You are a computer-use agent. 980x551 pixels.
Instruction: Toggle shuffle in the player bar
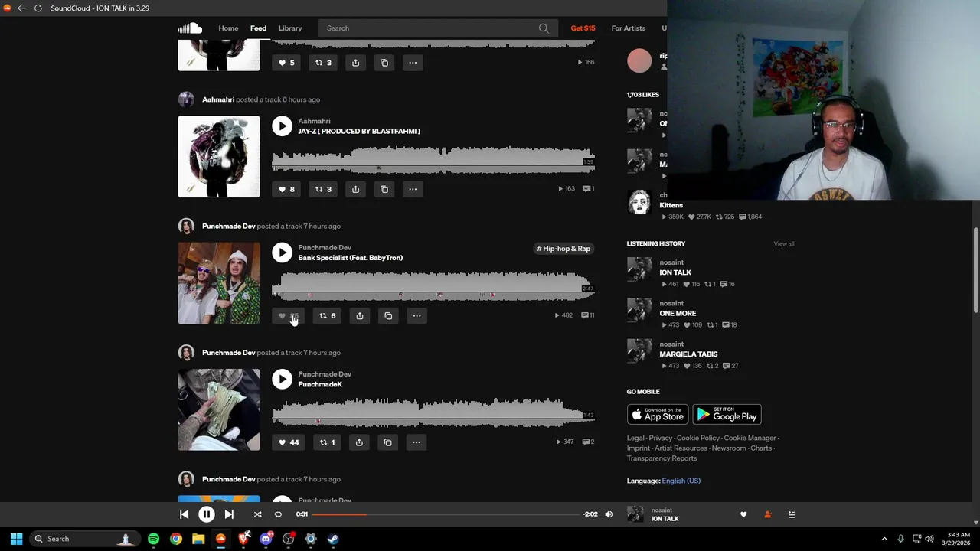coord(257,514)
